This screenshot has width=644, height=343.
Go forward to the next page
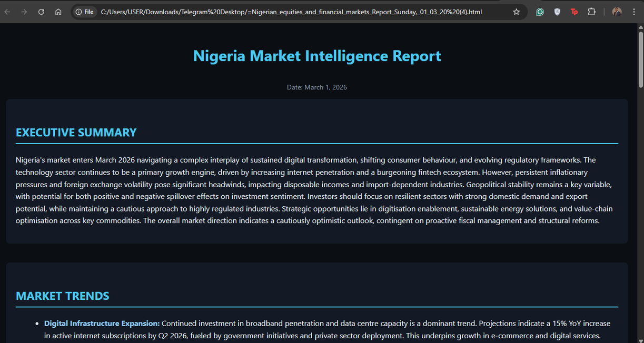(24, 12)
